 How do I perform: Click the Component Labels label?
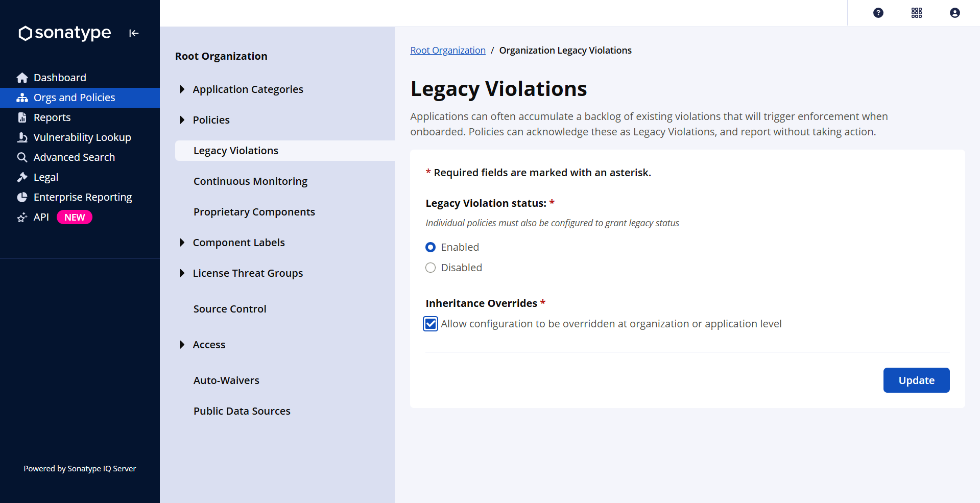coord(239,243)
